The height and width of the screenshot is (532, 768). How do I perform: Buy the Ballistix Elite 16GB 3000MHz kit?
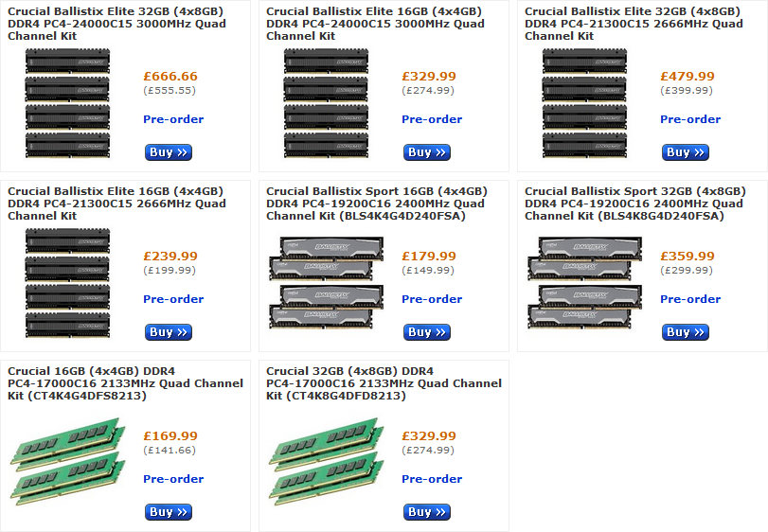click(427, 152)
